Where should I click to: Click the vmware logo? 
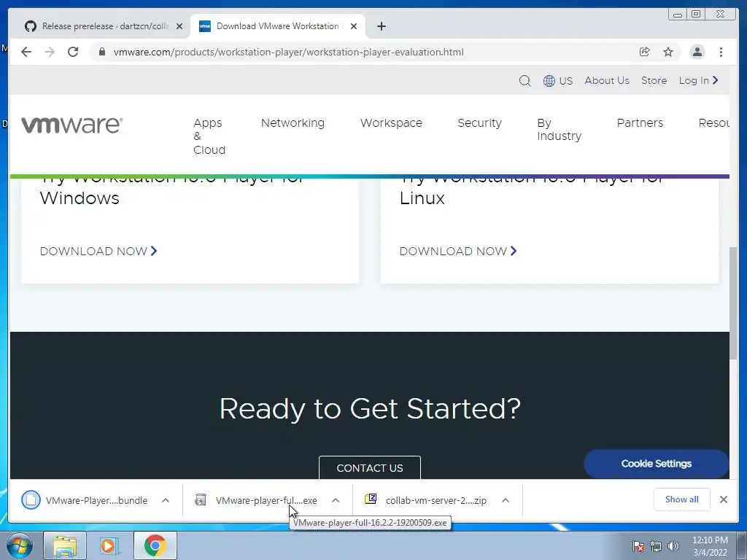point(72,125)
